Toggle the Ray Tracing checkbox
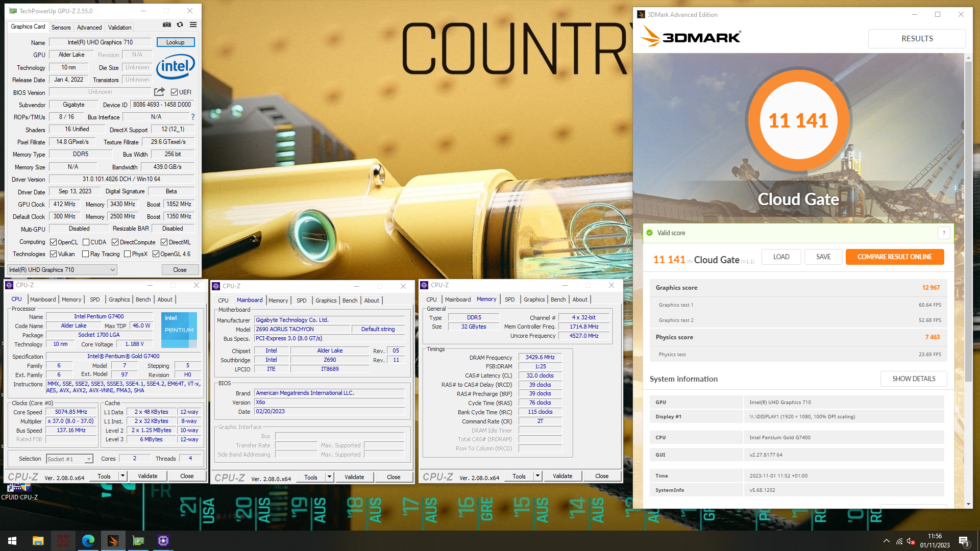The width and height of the screenshot is (980, 551). [86, 254]
